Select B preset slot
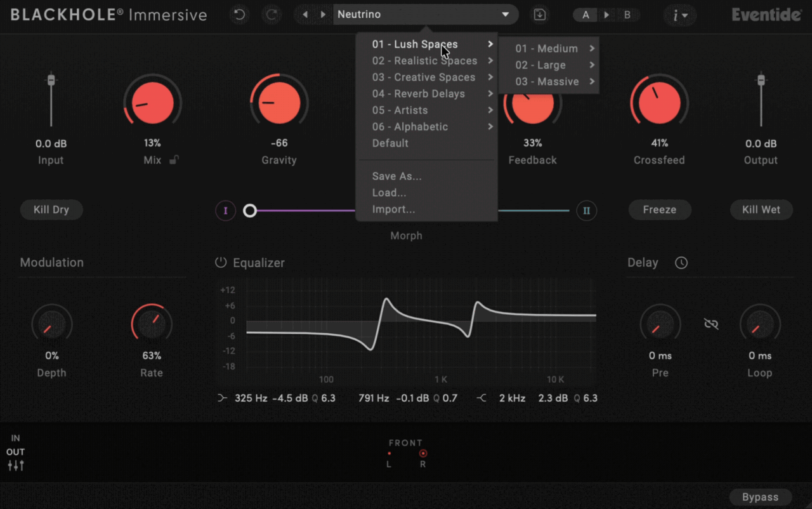Image resolution: width=812 pixels, height=509 pixels. click(x=627, y=15)
